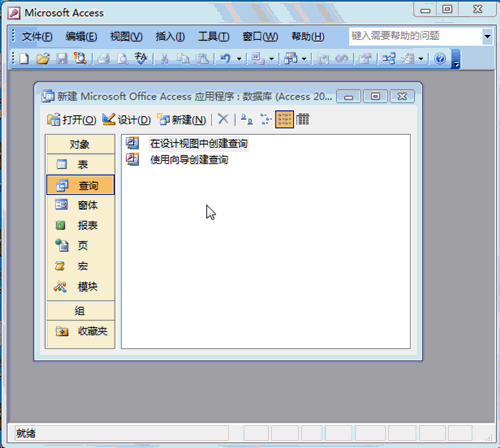Click the Relationships toolbar icon
This screenshot has width=500, height=448.
coord(389,59)
